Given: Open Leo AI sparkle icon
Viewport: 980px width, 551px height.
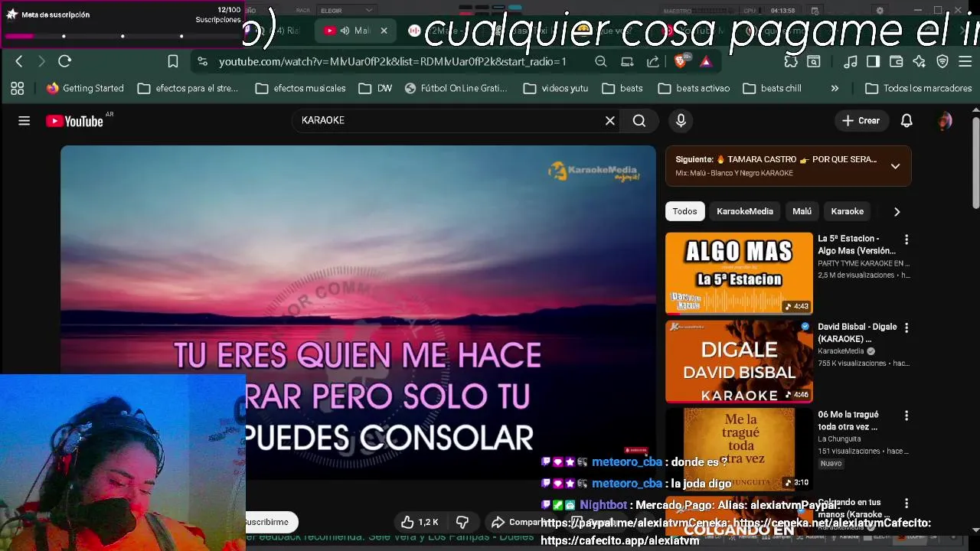Looking at the screenshot, I should 920,61.
